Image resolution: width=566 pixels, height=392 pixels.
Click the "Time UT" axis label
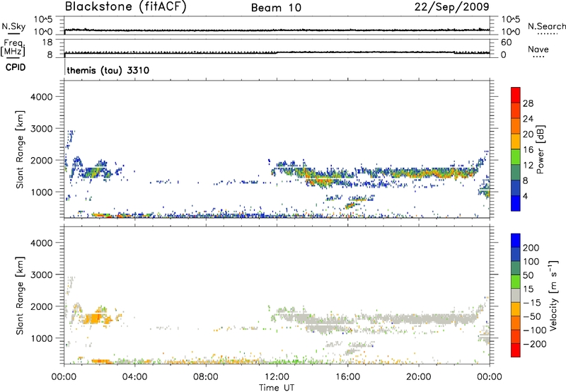(277, 387)
